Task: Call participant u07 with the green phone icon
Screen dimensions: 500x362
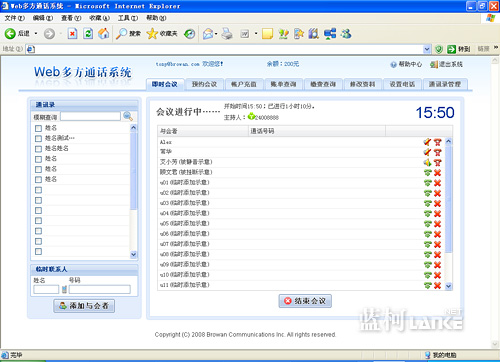Action: pyautogui.click(x=427, y=244)
